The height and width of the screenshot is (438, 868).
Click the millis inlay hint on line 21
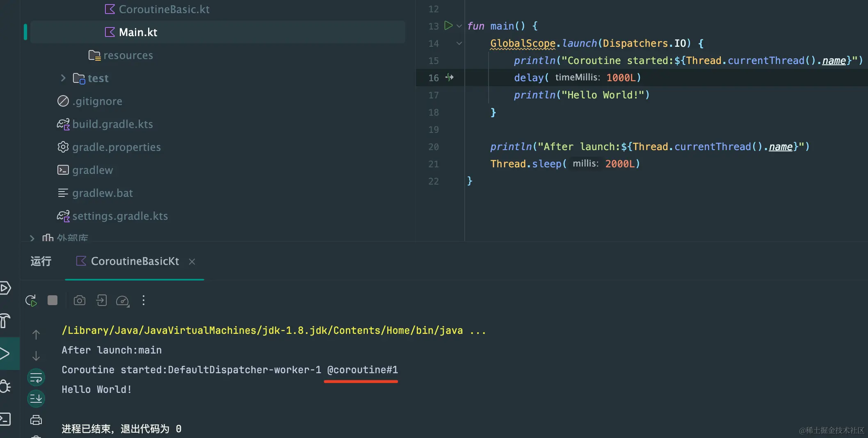(586, 163)
